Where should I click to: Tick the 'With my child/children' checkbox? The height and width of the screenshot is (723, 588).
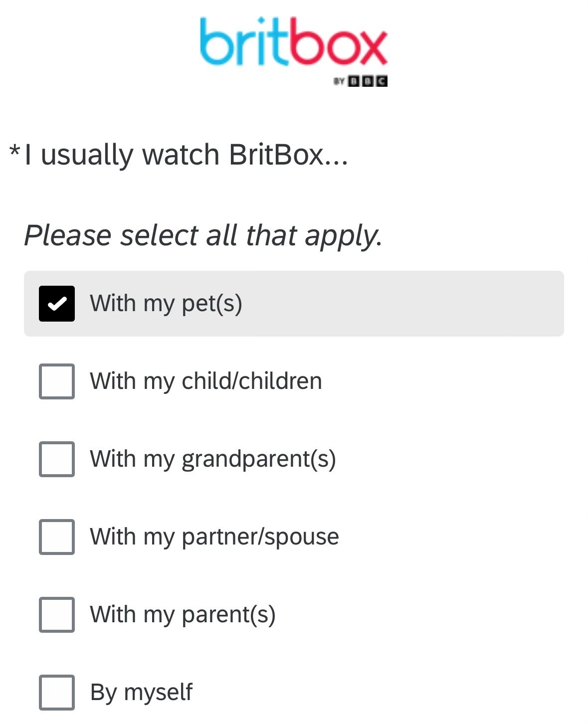pos(57,381)
